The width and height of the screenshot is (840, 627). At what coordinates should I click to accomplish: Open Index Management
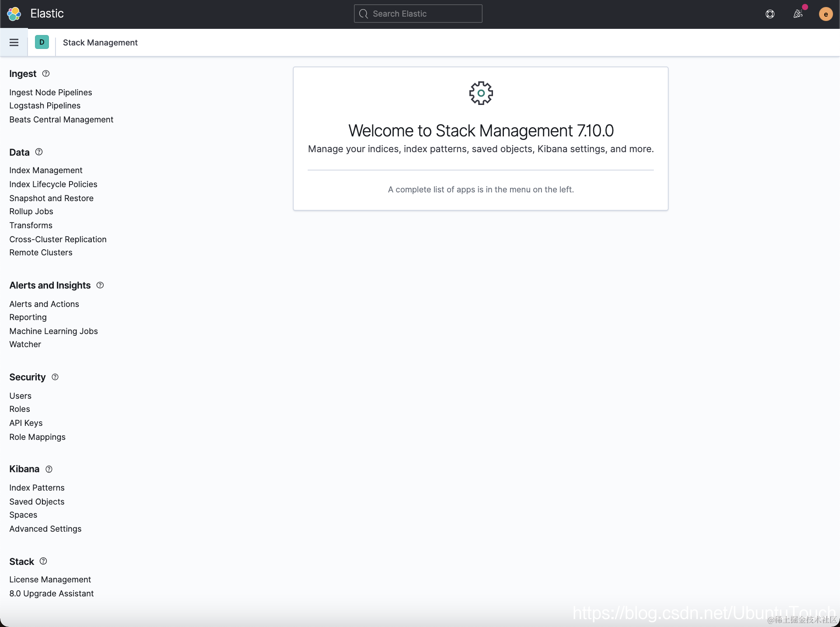tap(46, 170)
